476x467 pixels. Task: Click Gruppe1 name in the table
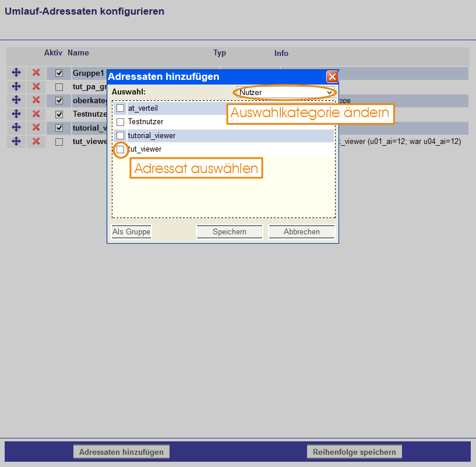click(x=89, y=73)
